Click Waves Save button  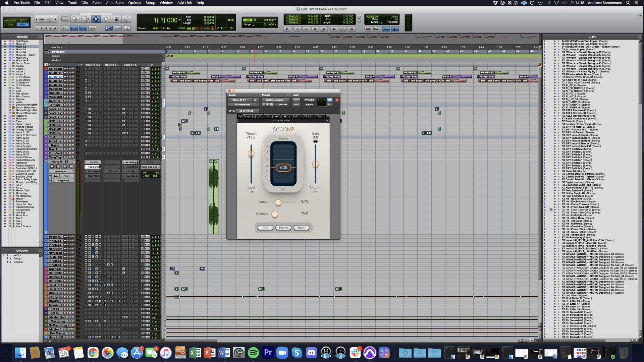[x=319, y=116]
